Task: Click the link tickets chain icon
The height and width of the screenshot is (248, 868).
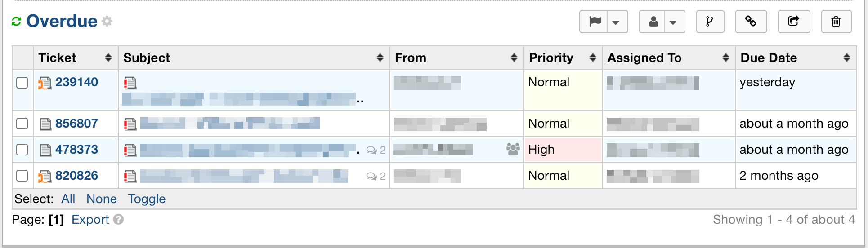Action: point(751,22)
